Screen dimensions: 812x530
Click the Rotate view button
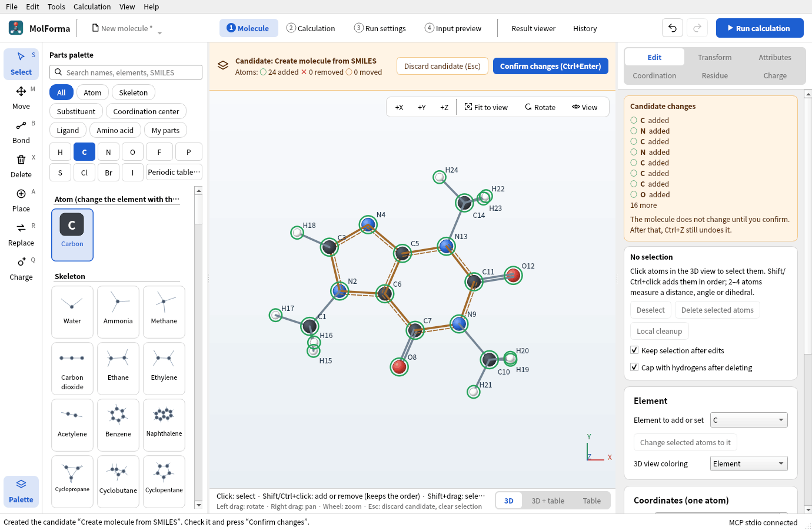pos(540,107)
